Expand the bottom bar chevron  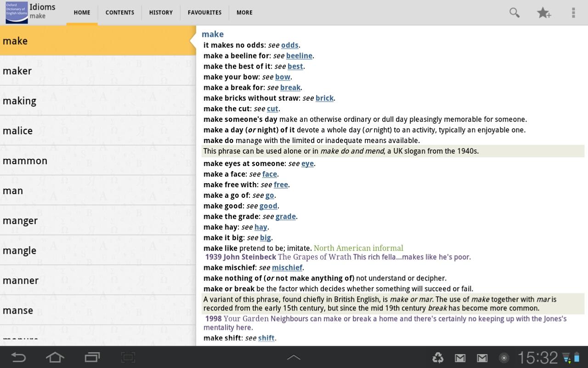point(294,357)
